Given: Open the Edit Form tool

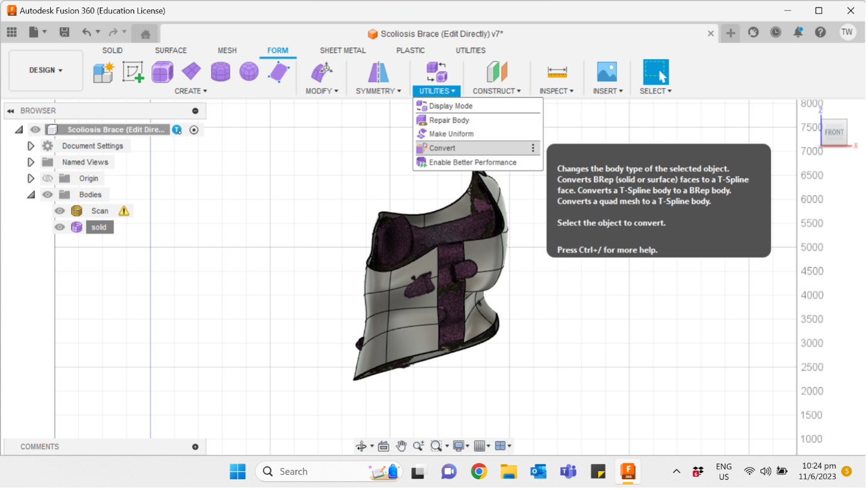Looking at the screenshot, I should coord(277,71).
